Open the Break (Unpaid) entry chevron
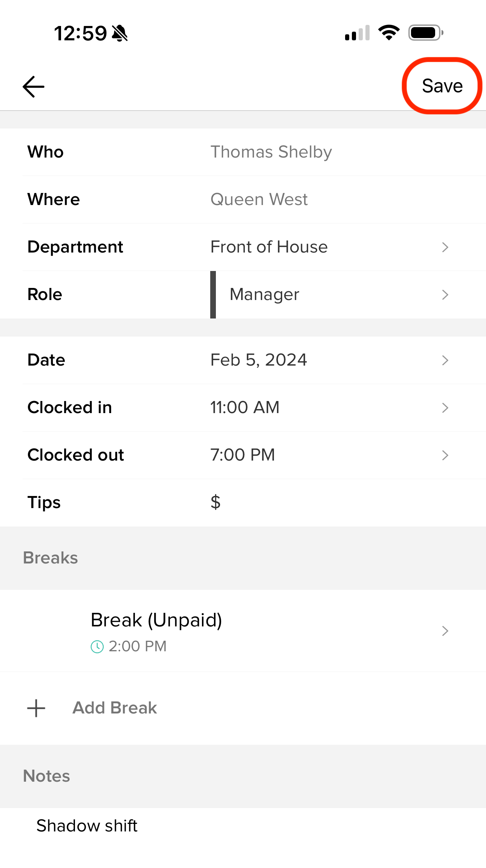This screenshot has height=868, width=486. click(445, 631)
